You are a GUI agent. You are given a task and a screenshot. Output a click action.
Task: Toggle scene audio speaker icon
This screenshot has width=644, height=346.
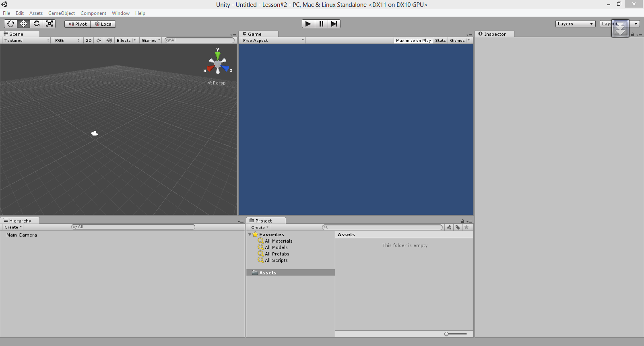pyautogui.click(x=109, y=40)
